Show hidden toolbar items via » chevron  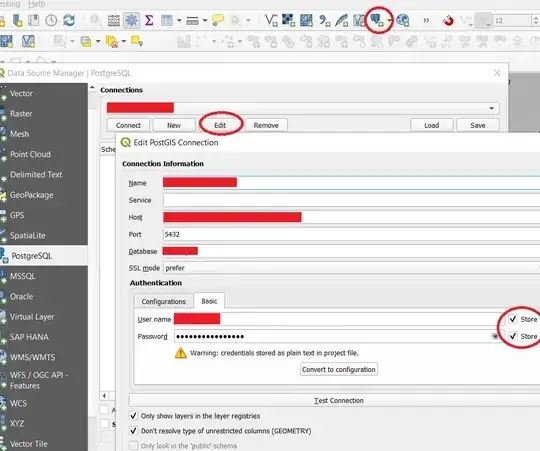[x=426, y=21]
